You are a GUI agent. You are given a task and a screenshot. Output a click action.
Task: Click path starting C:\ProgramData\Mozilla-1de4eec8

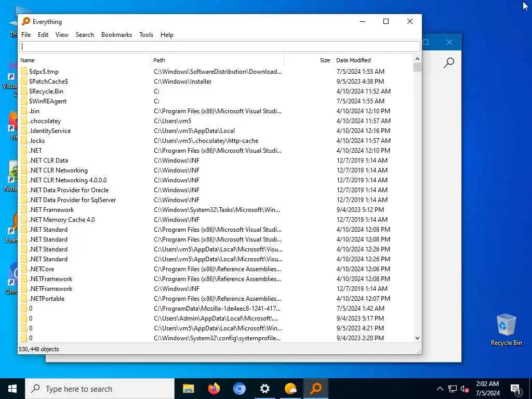pos(217,309)
